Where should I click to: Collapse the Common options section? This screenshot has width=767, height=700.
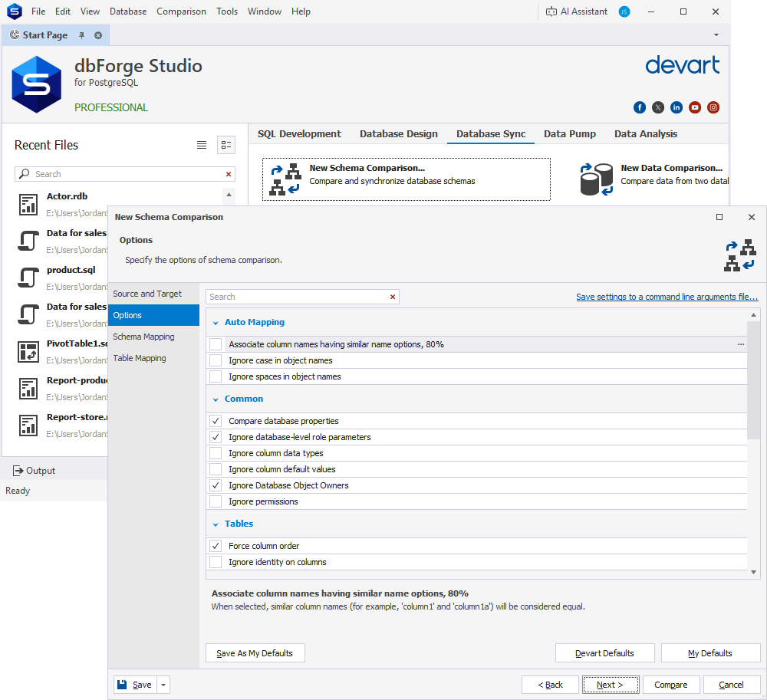[216, 400]
